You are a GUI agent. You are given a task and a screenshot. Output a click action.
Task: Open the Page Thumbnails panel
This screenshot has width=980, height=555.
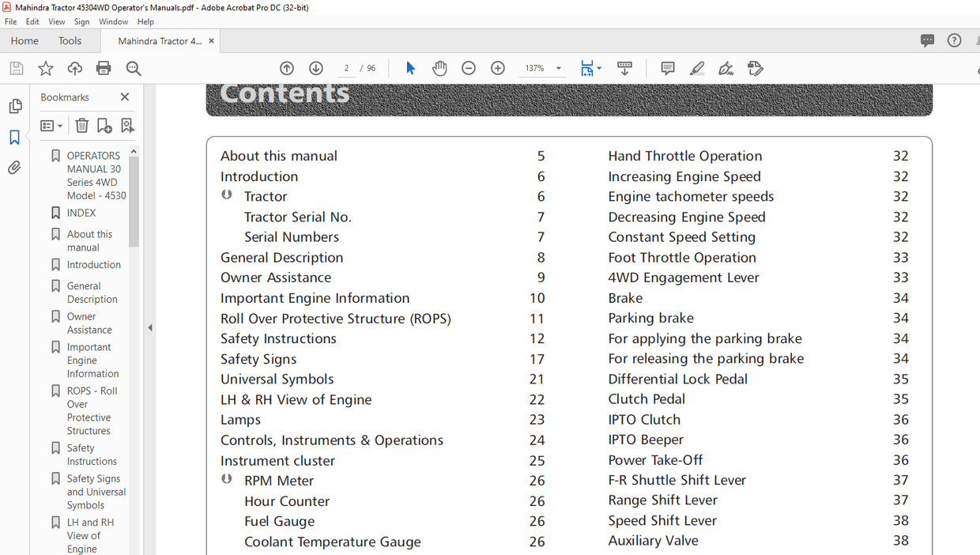coord(15,105)
